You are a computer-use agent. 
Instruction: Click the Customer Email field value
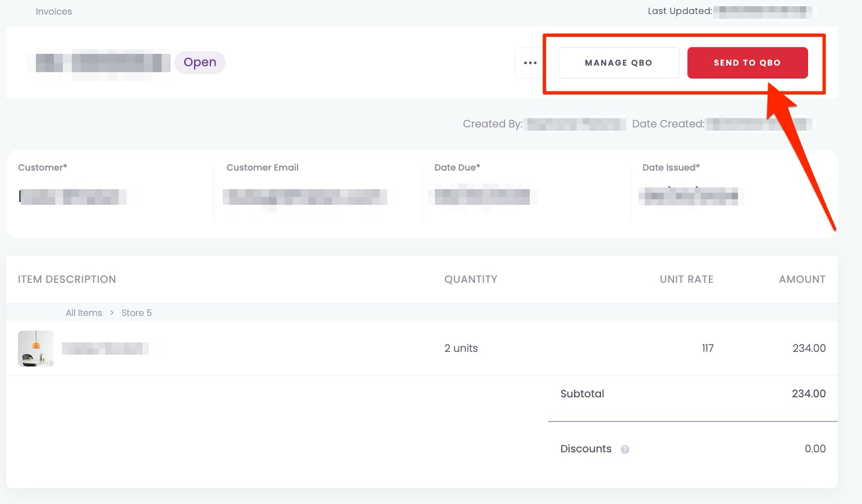coord(305,196)
